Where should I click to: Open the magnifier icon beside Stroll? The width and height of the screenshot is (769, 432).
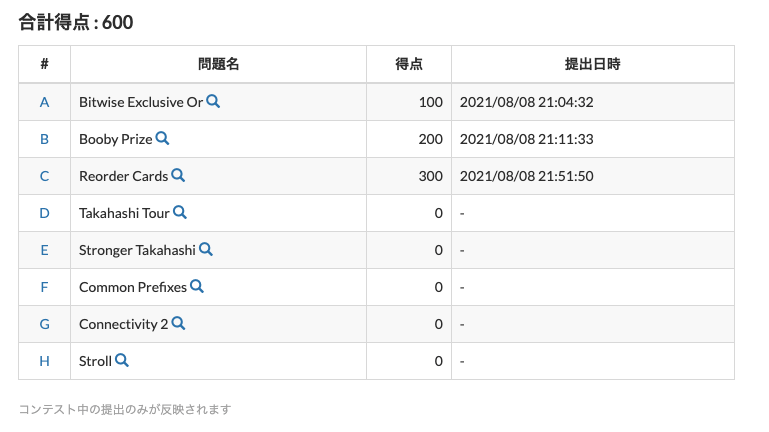point(122,360)
